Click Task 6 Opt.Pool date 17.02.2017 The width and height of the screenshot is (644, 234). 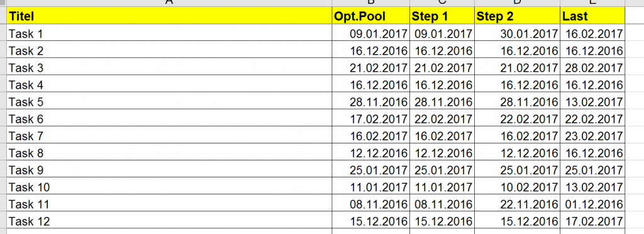pos(371,119)
